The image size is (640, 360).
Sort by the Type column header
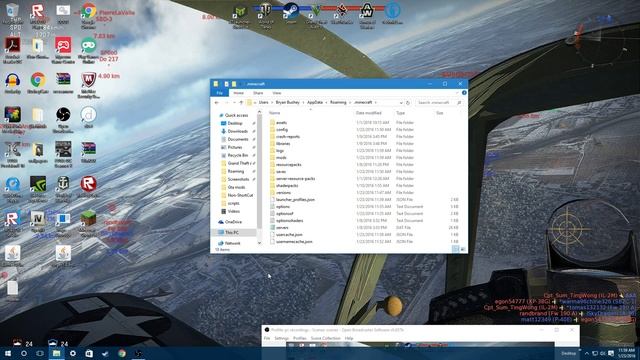coord(400,113)
